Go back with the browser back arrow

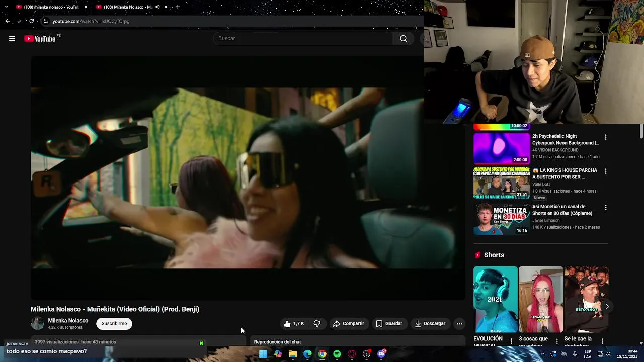pyautogui.click(x=7, y=21)
